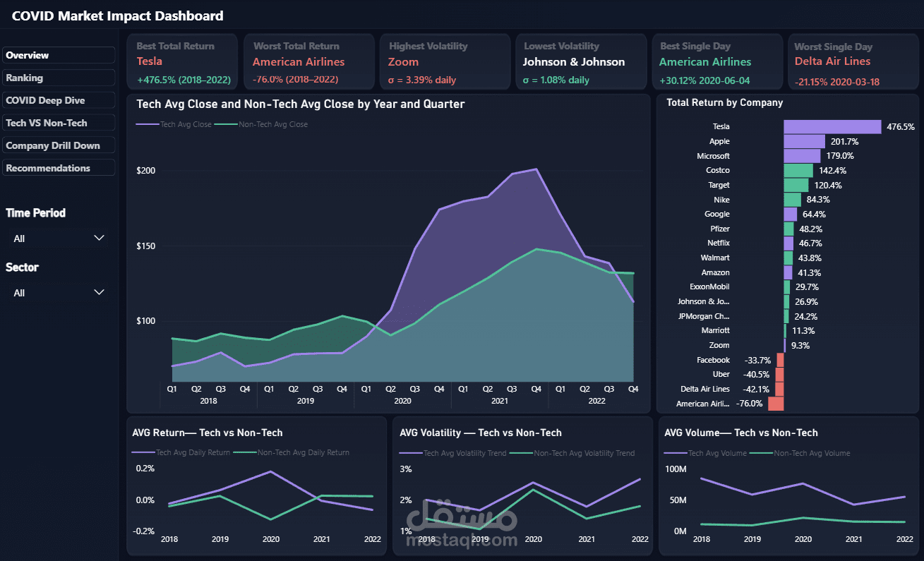
Task: Click Tech Avg Volume legend entry
Action: pyautogui.click(x=706, y=453)
